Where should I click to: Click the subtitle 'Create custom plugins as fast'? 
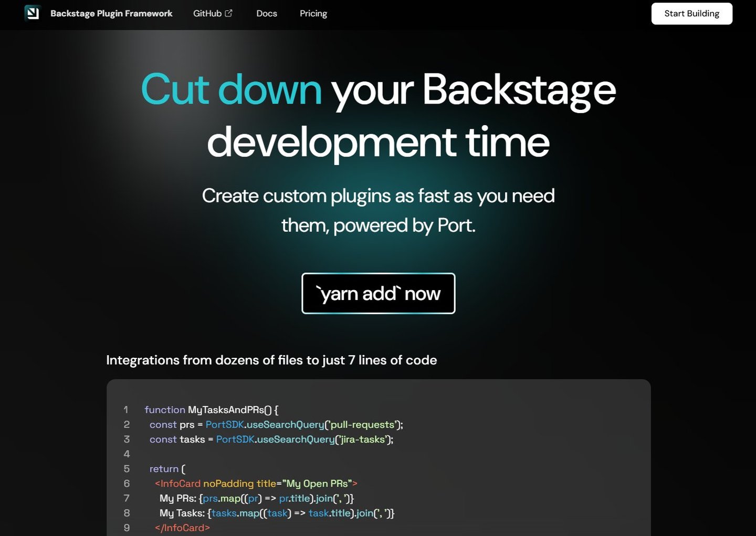click(379, 195)
